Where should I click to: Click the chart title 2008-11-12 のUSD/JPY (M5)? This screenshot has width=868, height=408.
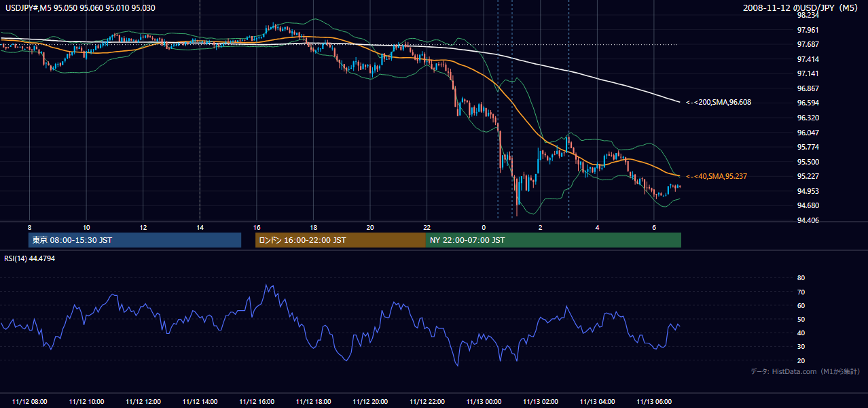[x=801, y=7]
